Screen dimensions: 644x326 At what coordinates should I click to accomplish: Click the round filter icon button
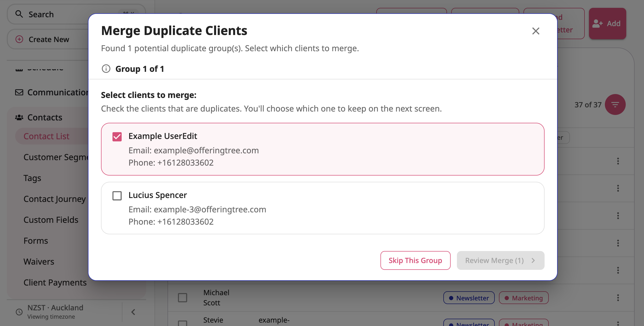(615, 104)
